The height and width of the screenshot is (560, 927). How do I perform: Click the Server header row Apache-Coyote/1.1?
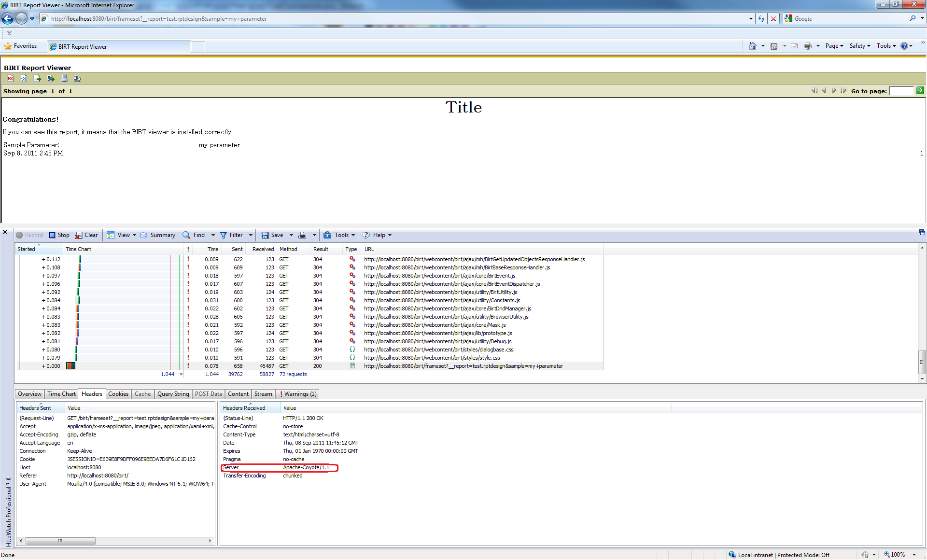(280, 467)
